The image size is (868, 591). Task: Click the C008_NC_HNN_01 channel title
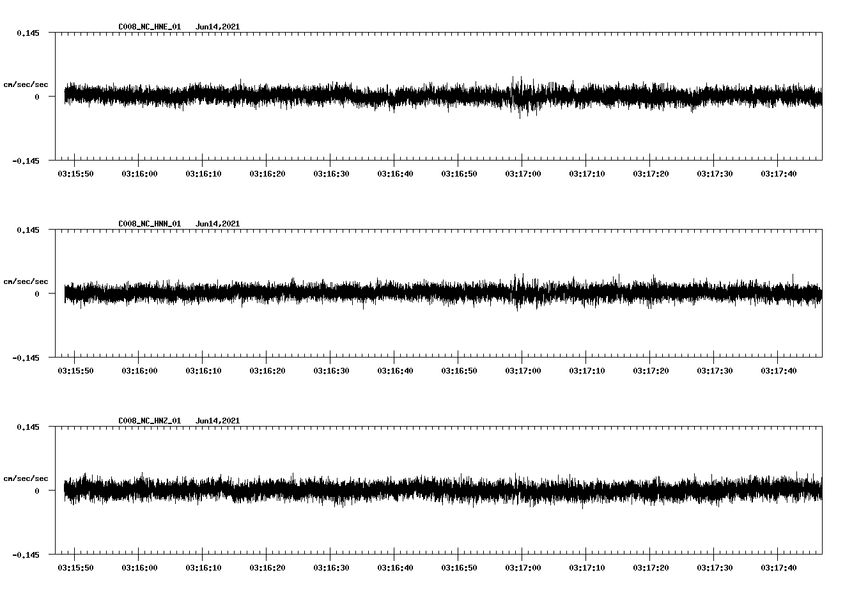click(x=150, y=224)
